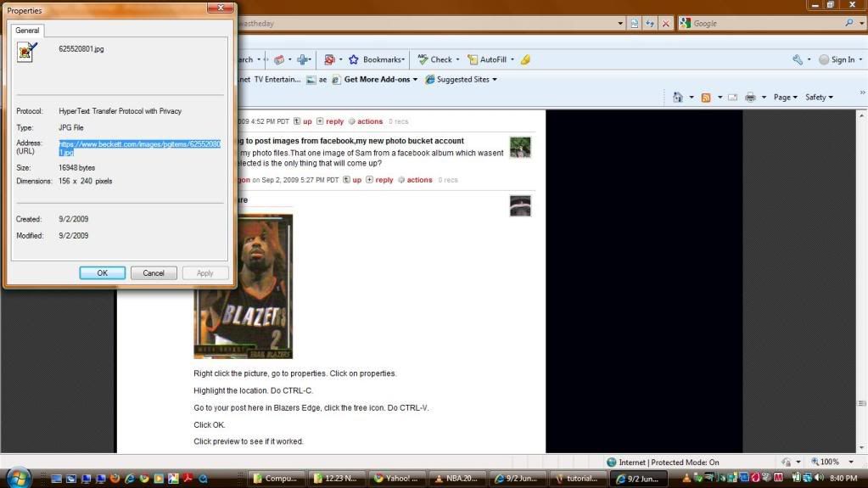This screenshot has height=488, width=868.
Task: Open the Check dropdown arrow
Action: point(458,59)
